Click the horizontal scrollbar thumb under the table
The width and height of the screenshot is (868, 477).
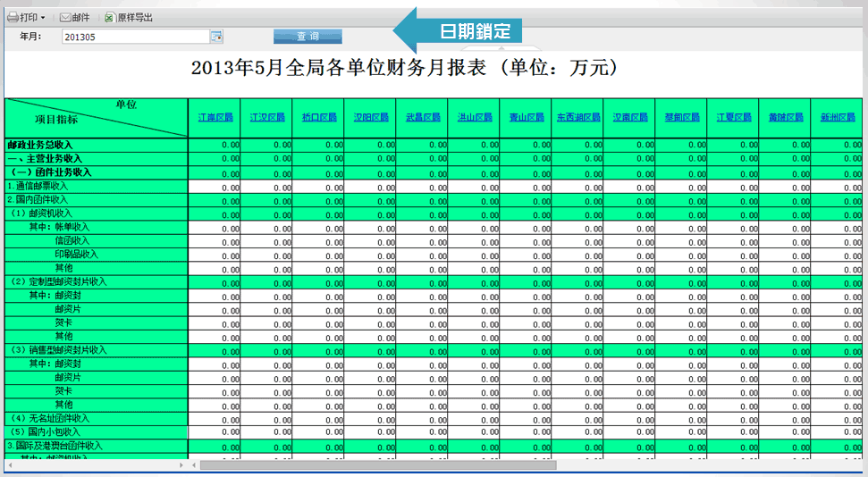(x=378, y=465)
